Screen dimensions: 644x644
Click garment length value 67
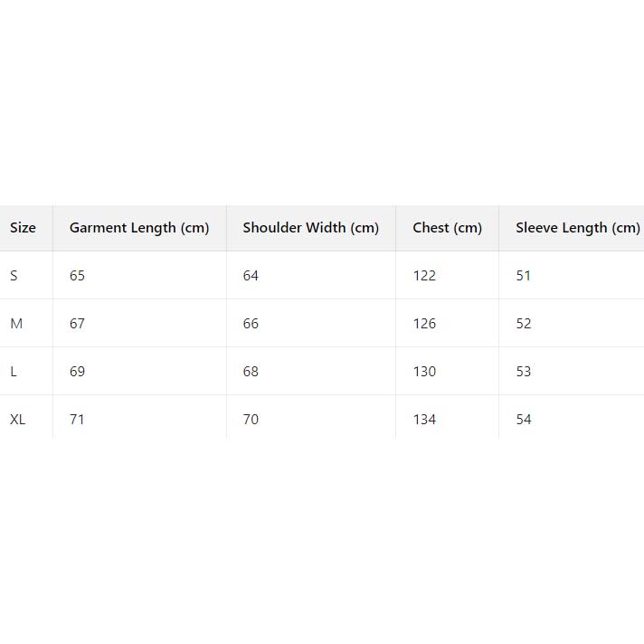[x=77, y=324]
